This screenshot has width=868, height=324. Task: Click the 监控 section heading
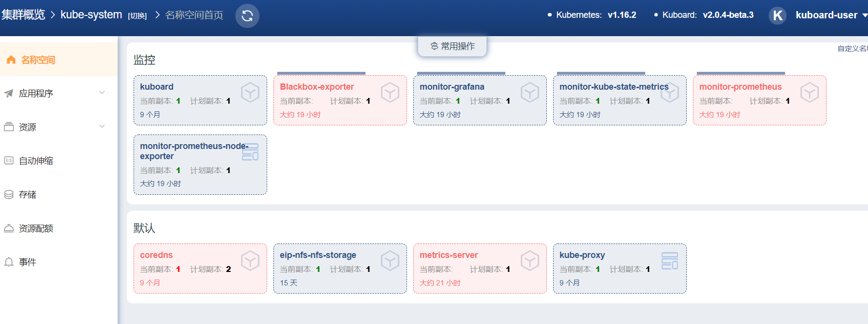(x=144, y=60)
